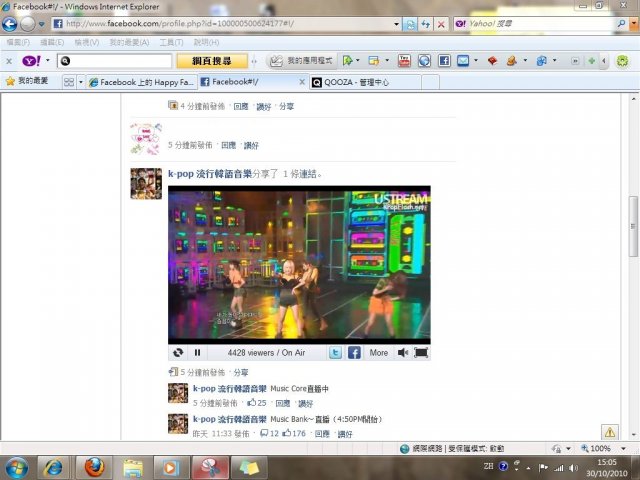Click the volume icon in the system tray
This screenshot has width=640, height=480.
tap(573, 468)
